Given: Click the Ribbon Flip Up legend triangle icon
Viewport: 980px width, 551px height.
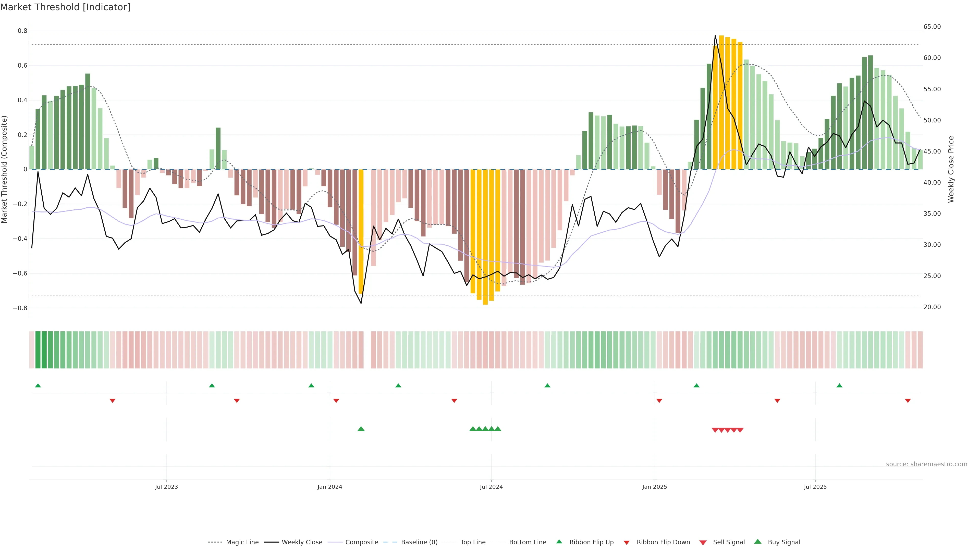Looking at the screenshot, I should [559, 542].
